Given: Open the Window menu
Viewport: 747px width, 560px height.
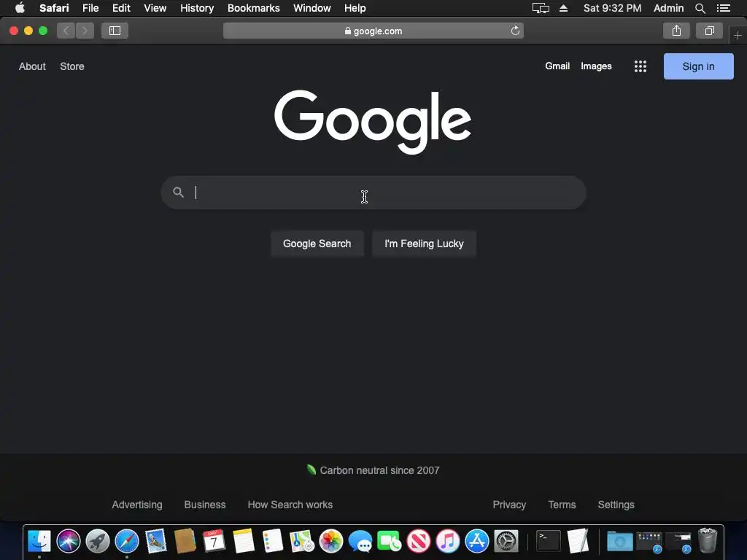Looking at the screenshot, I should click(312, 8).
